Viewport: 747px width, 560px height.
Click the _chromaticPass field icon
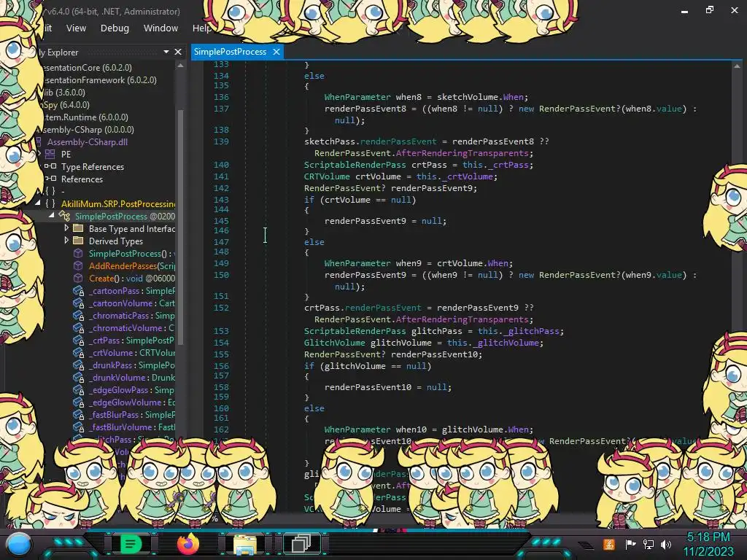(78, 315)
